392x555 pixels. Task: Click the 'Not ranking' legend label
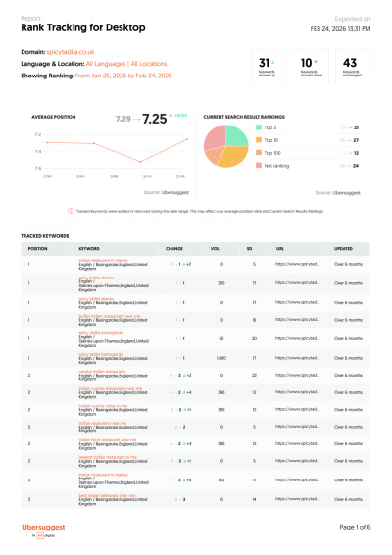[x=276, y=166]
